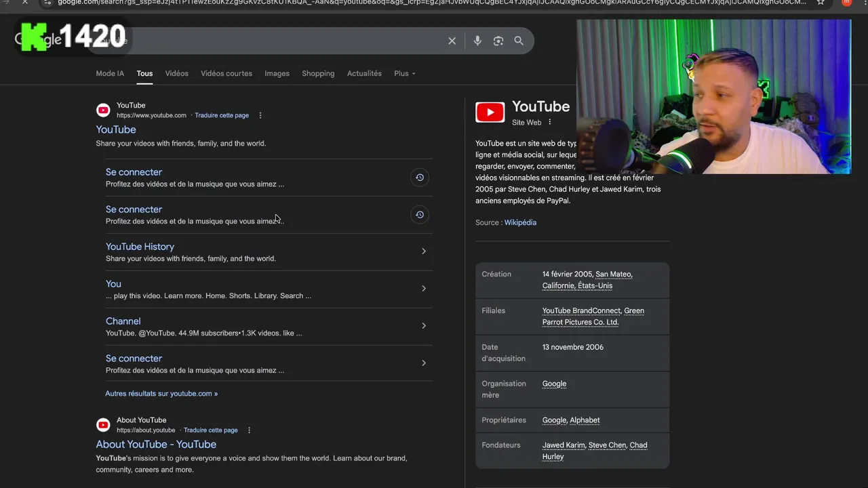Click the 14 février 2005 creation date
The width and height of the screenshot is (868, 488).
click(x=567, y=274)
